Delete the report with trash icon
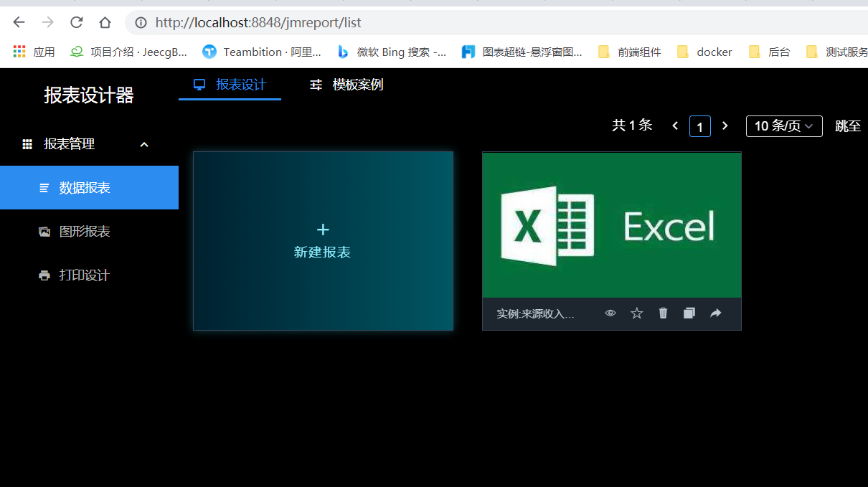Screen dimensions: 868x487 pyautogui.click(x=663, y=313)
